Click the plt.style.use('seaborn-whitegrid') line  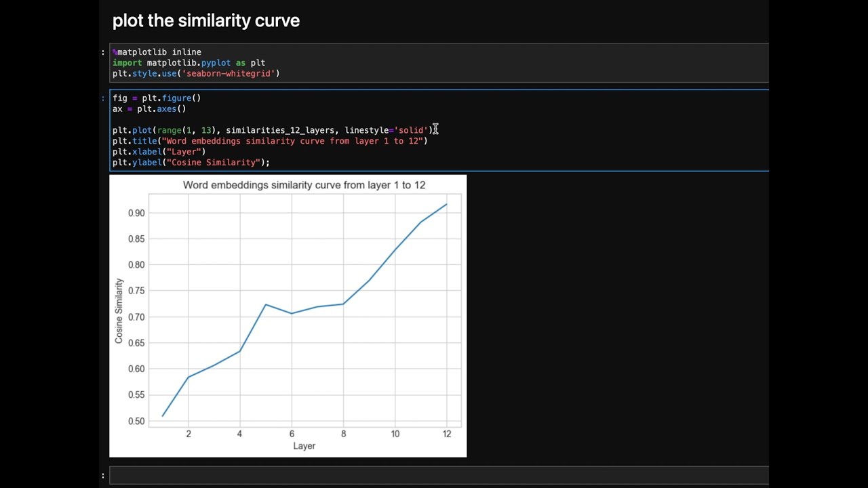pos(196,73)
